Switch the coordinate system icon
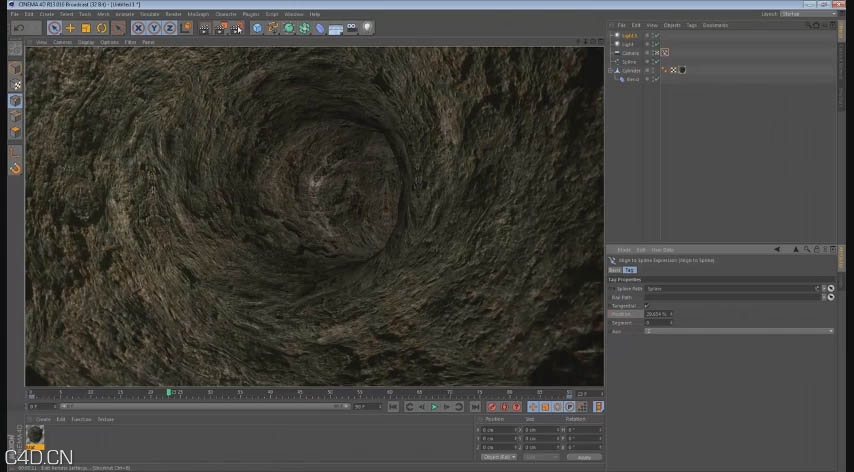The image size is (854, 472). click(186, 27)
